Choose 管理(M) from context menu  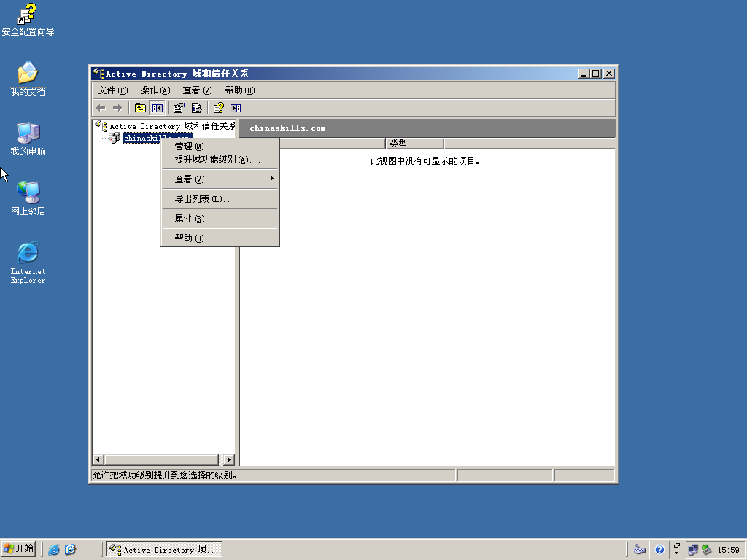(220, 146)
